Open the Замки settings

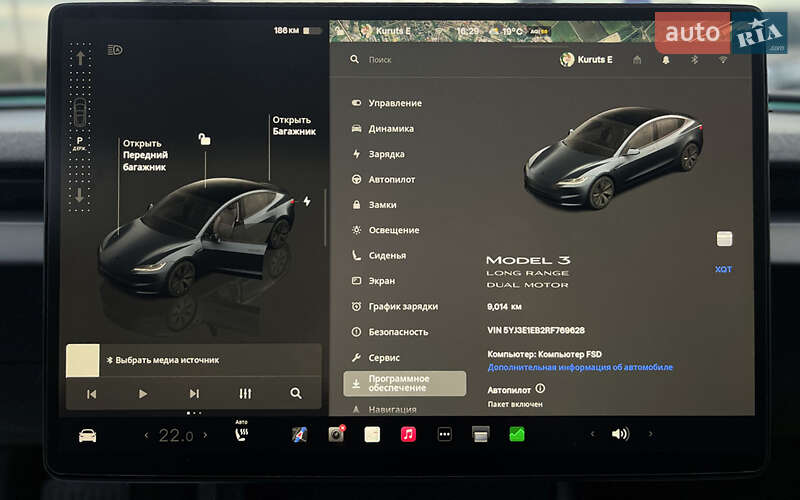(374, 205)
